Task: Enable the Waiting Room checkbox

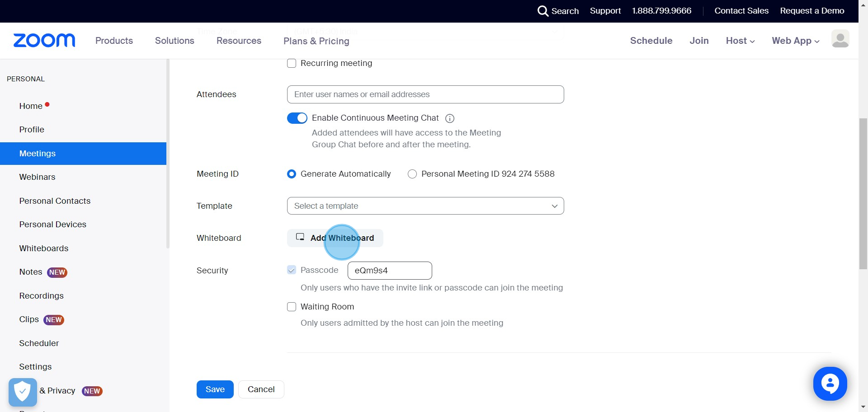Action: tap(292, 307)
